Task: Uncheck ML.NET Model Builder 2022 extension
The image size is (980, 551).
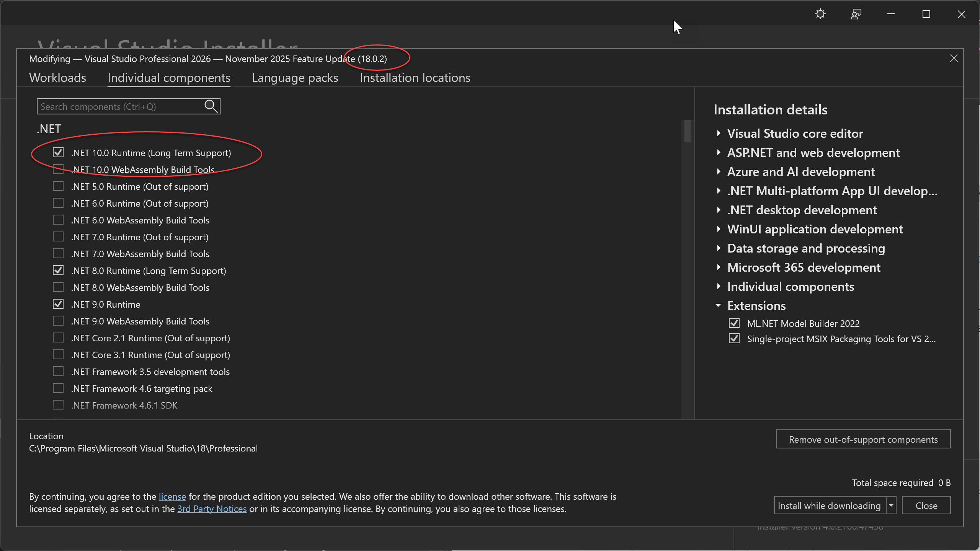Action: (734, 323)
